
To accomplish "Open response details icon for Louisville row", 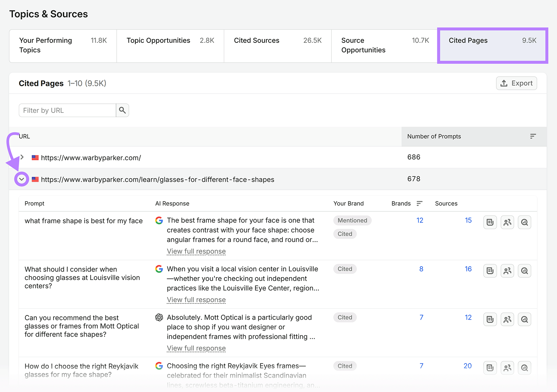I will (490, 271).
